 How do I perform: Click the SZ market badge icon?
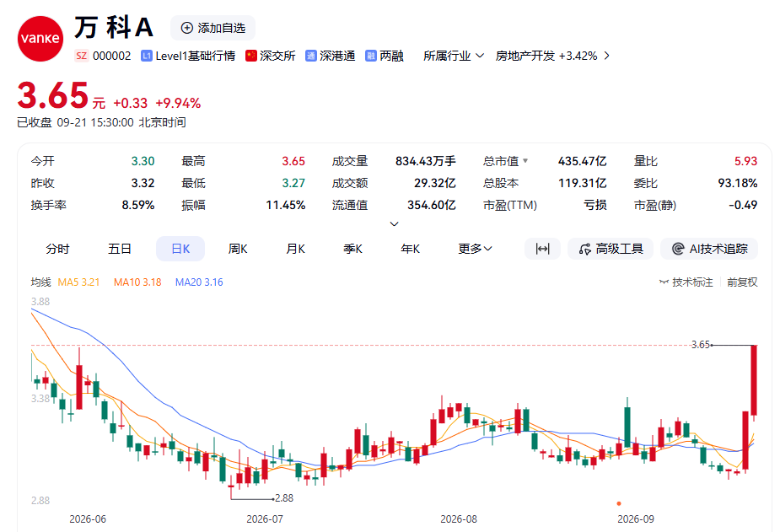coord(82,56)
